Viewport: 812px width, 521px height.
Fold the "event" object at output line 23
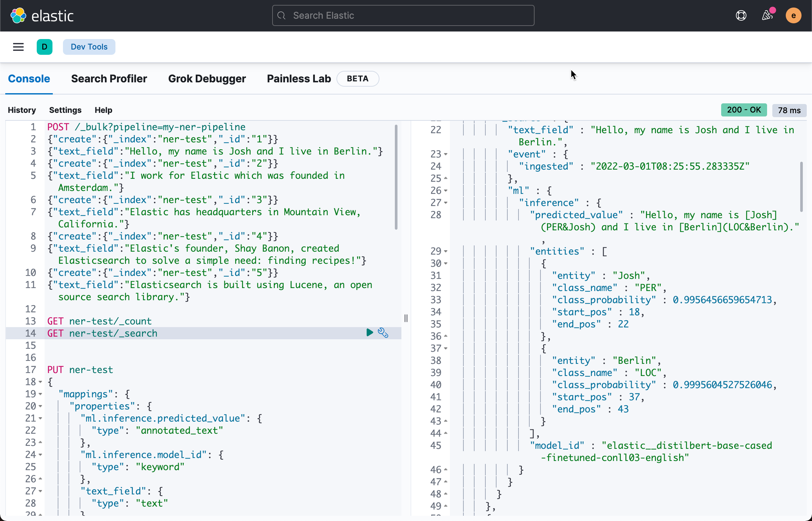click(x=446, y=154)
